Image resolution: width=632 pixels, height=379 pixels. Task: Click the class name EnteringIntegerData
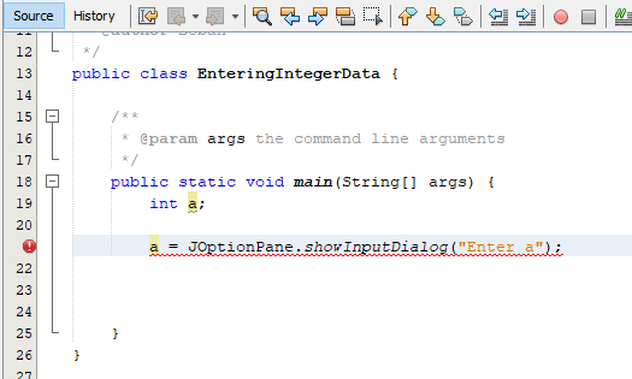coord(288,74)
